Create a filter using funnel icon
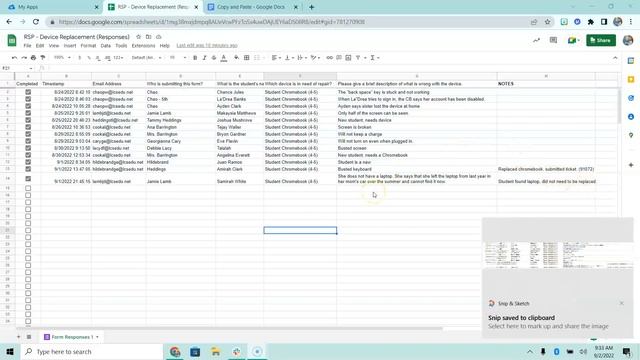The height and width of the screenshot is (360, 640). pos(358,58)
